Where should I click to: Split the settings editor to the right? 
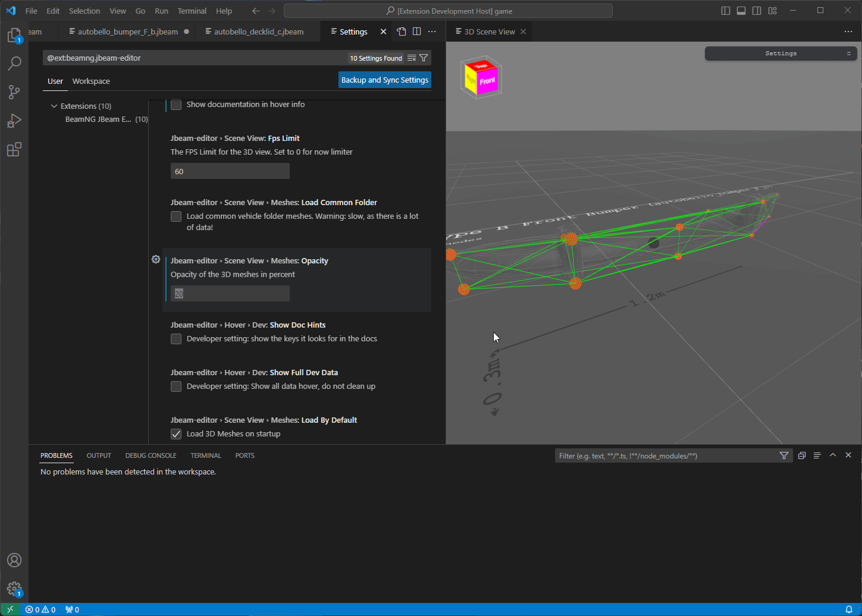tap(417, 32)
